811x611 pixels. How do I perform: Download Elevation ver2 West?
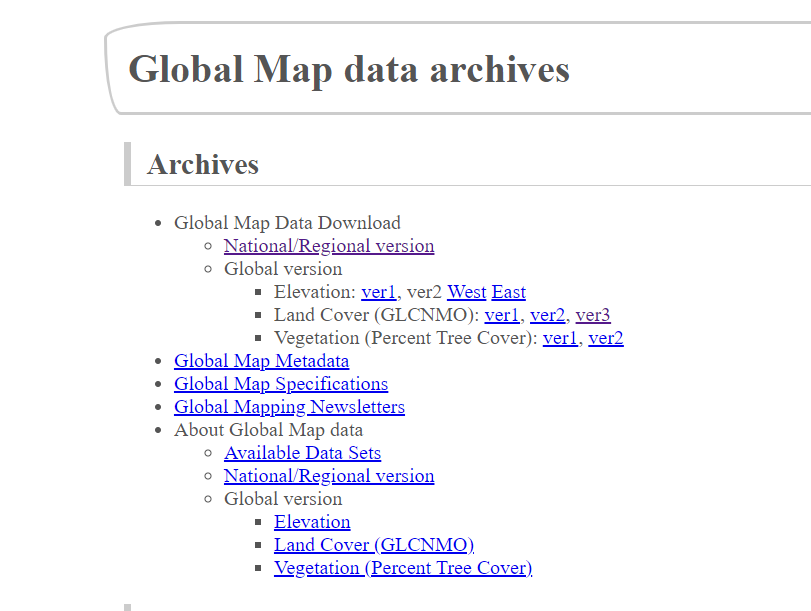point(467,292)
